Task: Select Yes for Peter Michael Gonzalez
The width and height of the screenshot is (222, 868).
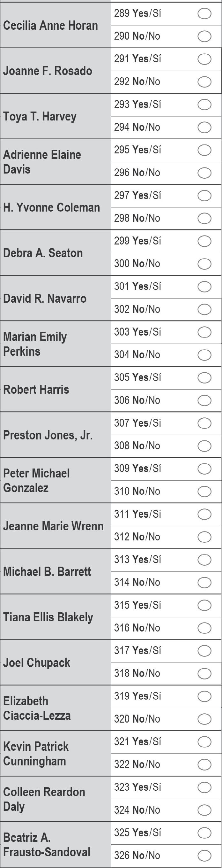Action: point(204,469)
